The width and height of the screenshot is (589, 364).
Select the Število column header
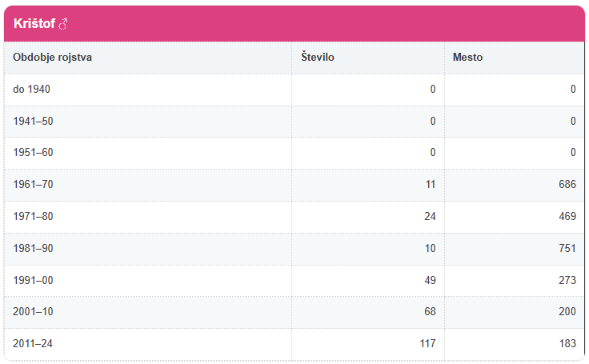(x=318, y=58)
